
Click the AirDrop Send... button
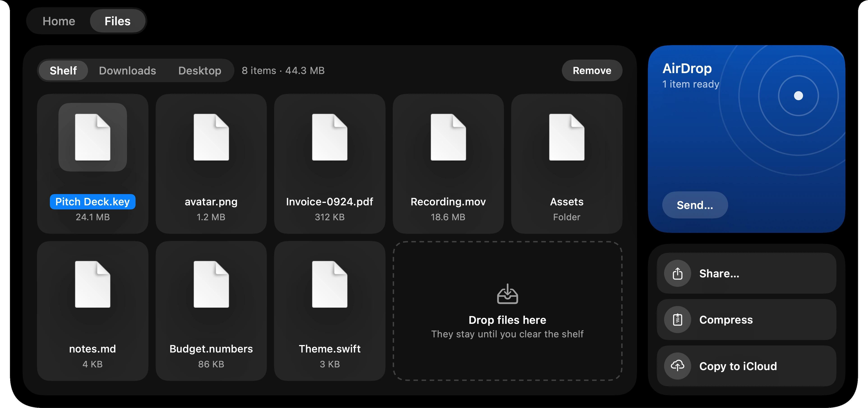(695, 205)
